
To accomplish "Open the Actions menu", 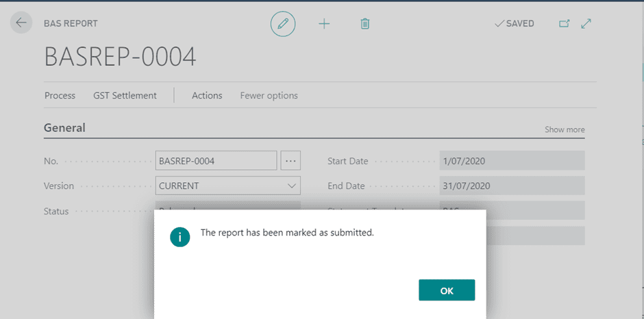I will [207, 96].
